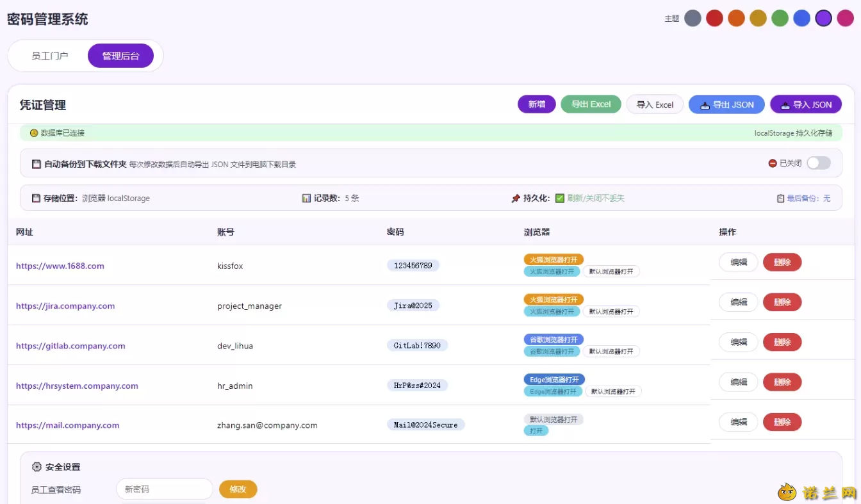861x504 pixels.
Task: Click the cyan 打开 badge for mail.company.com
Action: [x=536, y=431]
